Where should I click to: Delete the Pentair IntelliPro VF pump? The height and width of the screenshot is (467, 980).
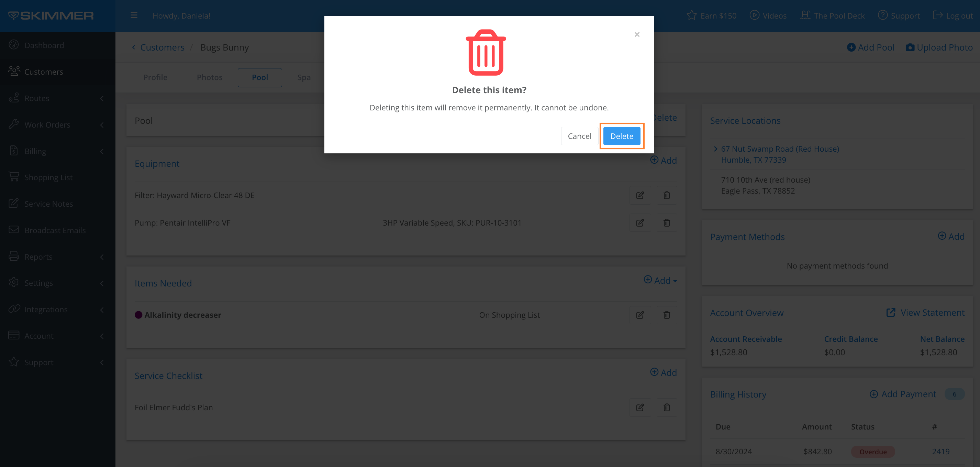667,222
